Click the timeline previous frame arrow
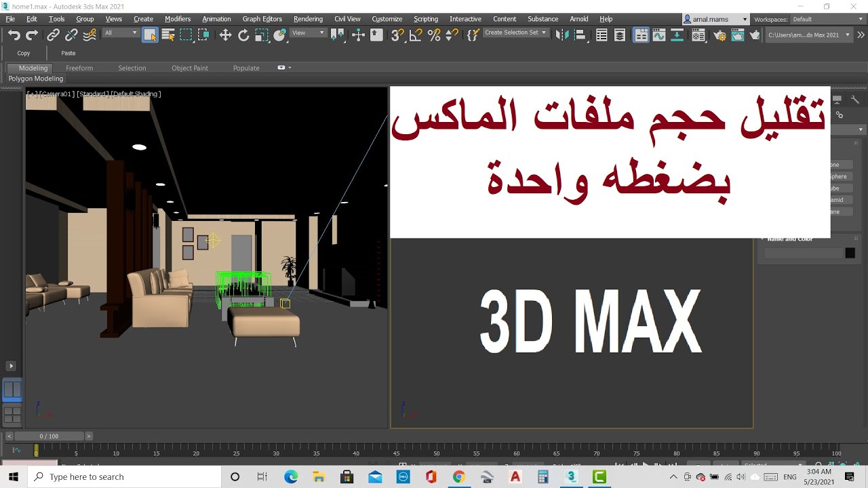The height and width of the screenshot is (488, 868). pyautogui.click(x=9, y=436)
